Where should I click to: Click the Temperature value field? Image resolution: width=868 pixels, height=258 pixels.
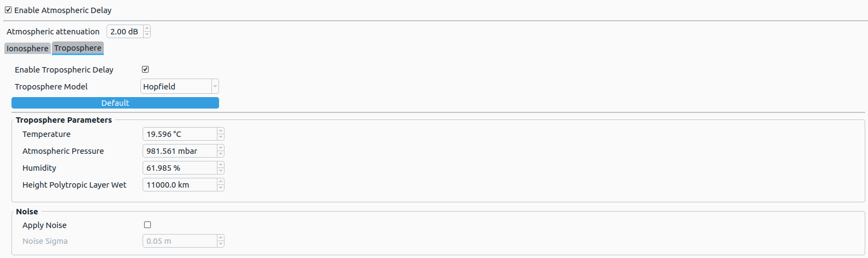tap(180, 134)
